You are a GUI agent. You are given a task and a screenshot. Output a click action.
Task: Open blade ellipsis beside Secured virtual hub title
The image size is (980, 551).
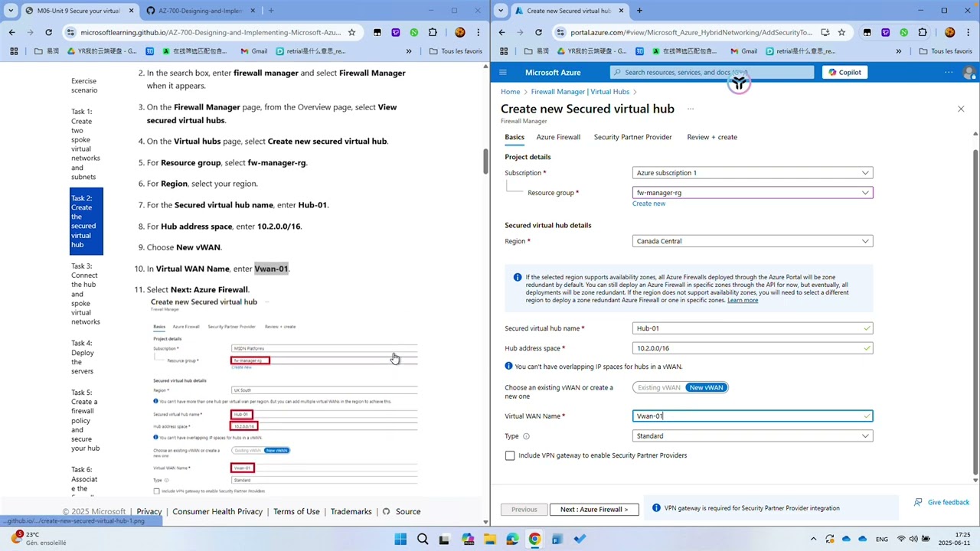coord(690,109)
